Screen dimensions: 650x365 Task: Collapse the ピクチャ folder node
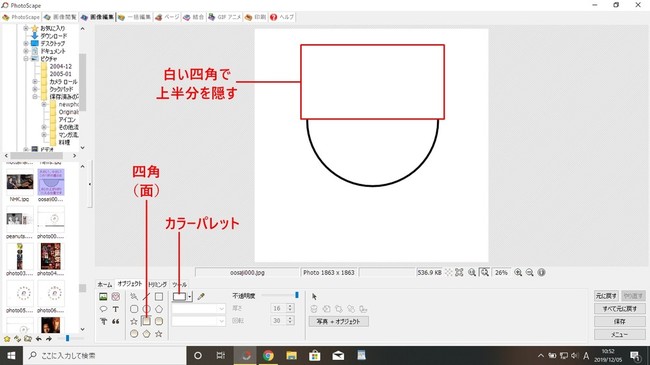(x=26, y=59)
